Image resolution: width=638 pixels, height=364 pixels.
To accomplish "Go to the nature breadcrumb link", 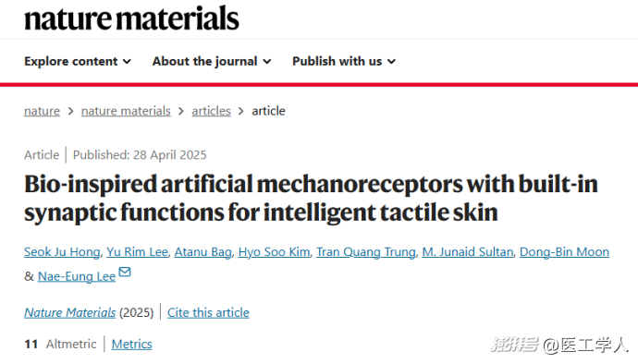I will click(x=42, y=111).
